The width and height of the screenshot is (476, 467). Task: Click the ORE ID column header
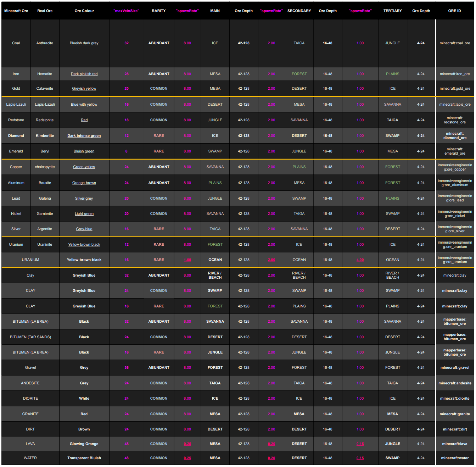454,11
